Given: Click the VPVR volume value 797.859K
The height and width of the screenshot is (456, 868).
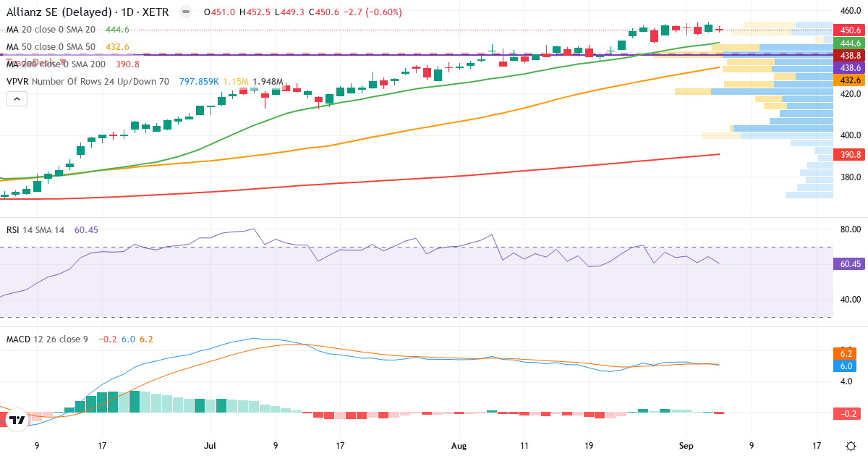Looking at the screenshot, I should click(199, 82).
